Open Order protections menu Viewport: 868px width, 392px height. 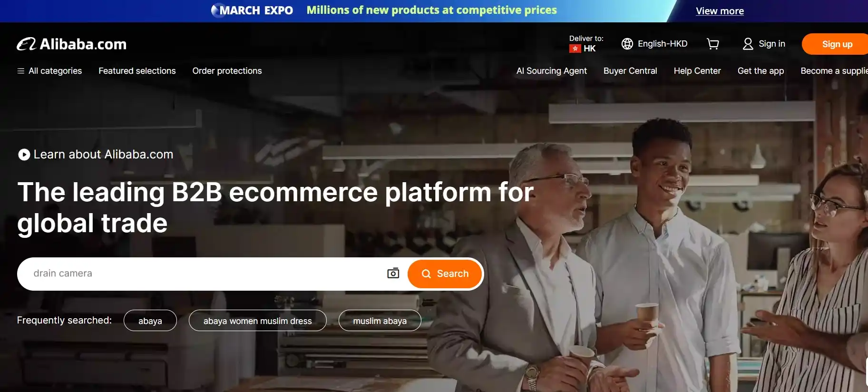227,71
